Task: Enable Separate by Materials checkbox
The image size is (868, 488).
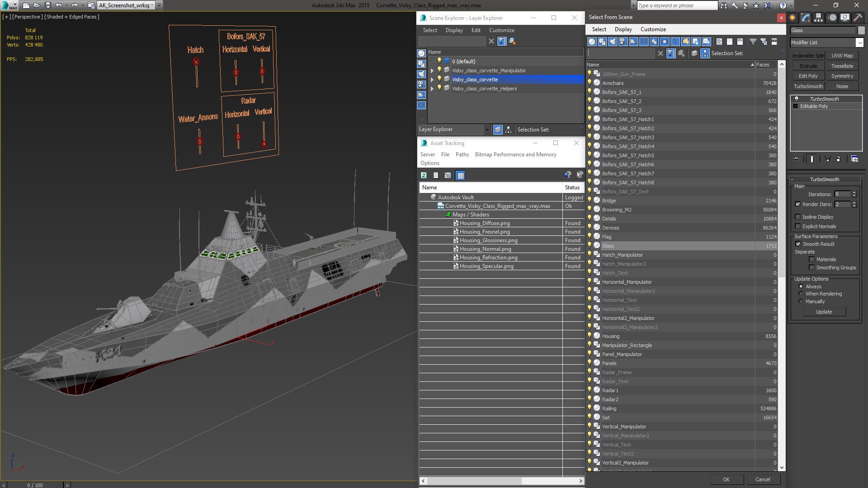Action: (811, 259)
